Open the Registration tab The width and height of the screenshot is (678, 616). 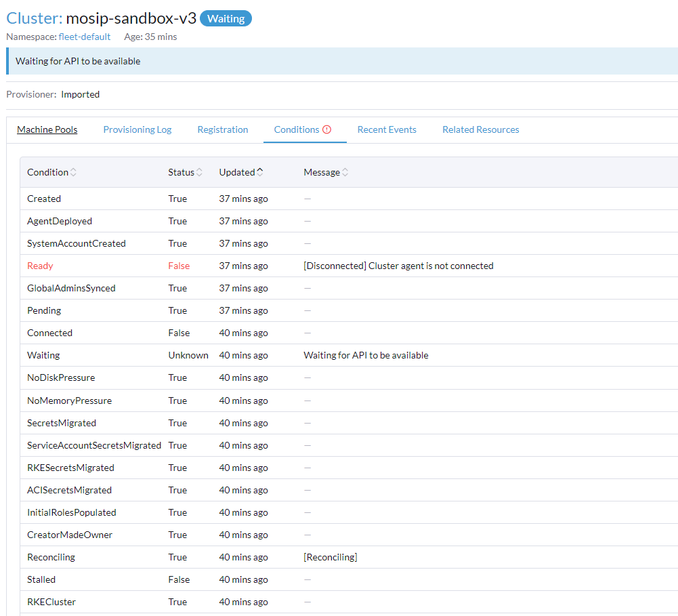coord(223,129)
